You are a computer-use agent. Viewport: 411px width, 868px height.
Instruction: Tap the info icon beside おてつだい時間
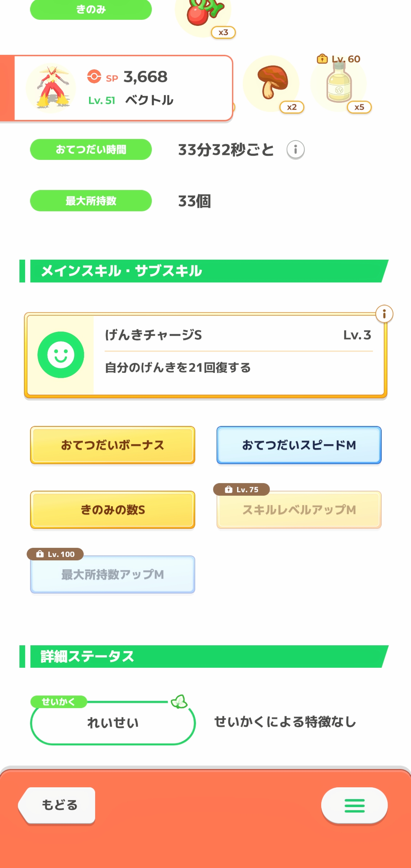click(x=295, y=150)
